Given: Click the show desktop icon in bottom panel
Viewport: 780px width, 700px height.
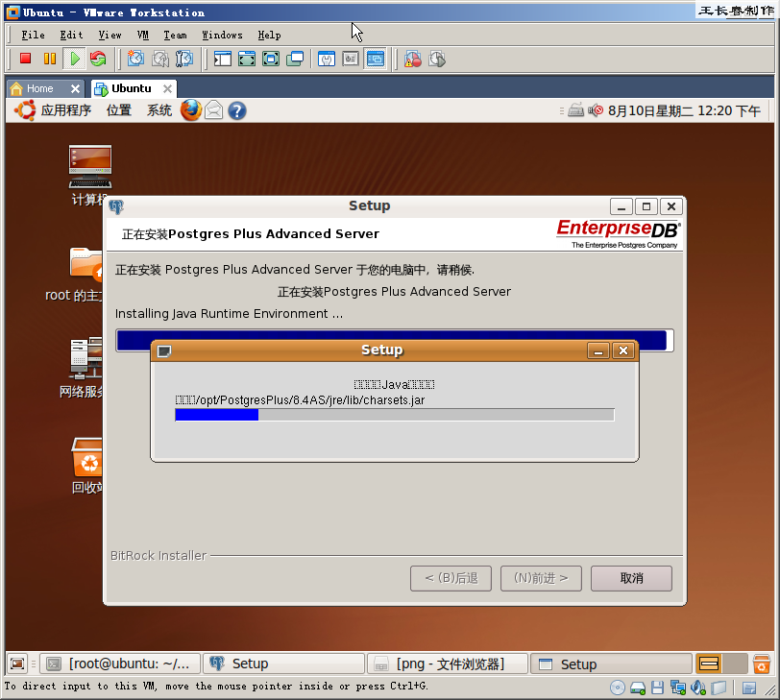Looking at the screenshot, I should [17, 664].
